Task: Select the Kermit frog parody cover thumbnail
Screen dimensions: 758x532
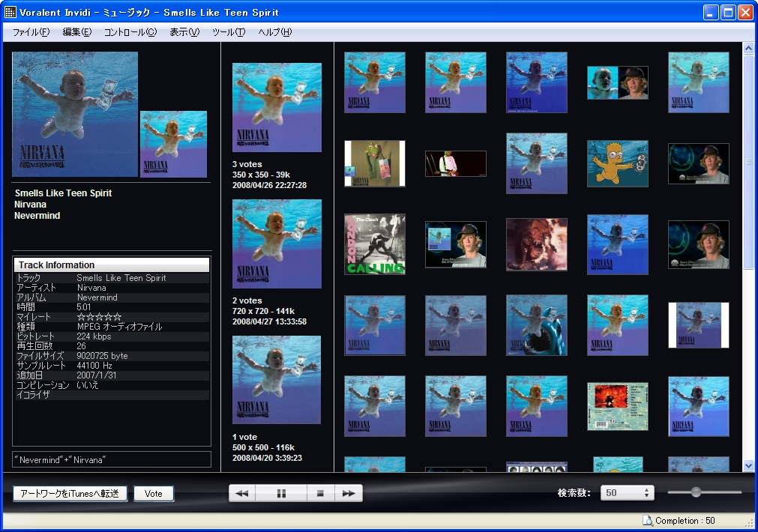Action: [375, 163]
